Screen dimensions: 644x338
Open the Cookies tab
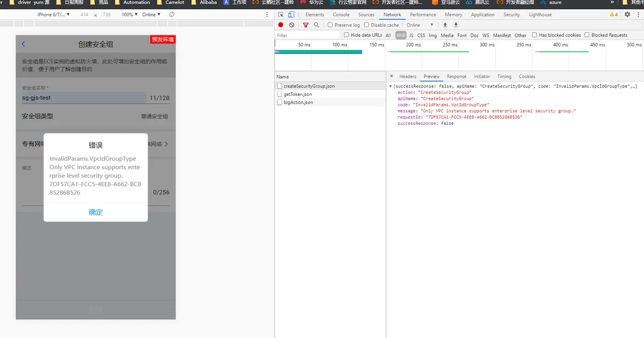[527, 76]
